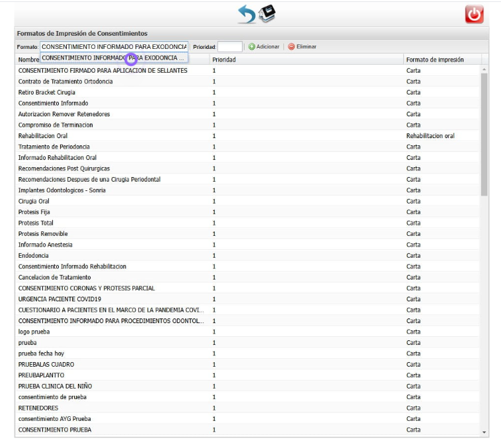This screenshot has height=448, width=501.
Task: Select row Recomendaciones Despues de una Cirugia Periodontal
Action: tap(248, 180)
